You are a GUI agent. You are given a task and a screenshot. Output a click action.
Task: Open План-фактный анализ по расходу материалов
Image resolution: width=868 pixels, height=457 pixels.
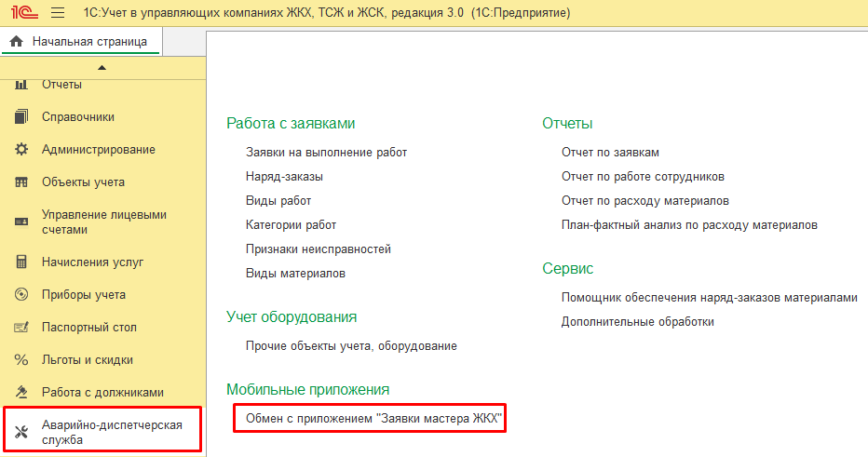(x=689, y=225)
